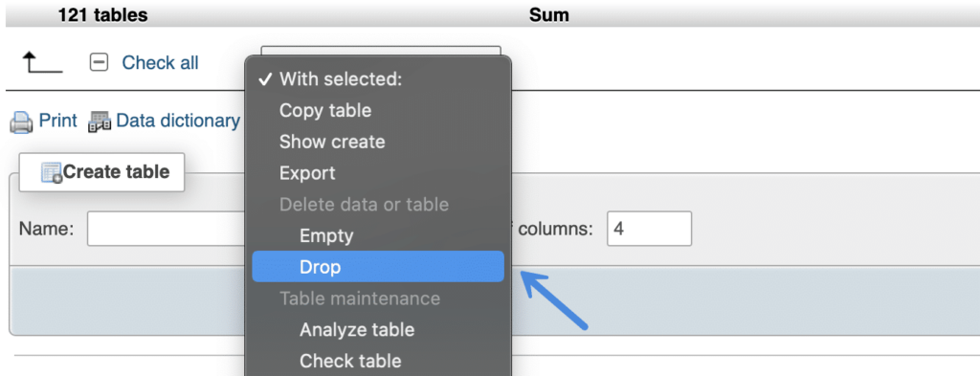Click the up-arrow icon beside Check all
This screenshot has height=376, width=980.
coord(42,63)
